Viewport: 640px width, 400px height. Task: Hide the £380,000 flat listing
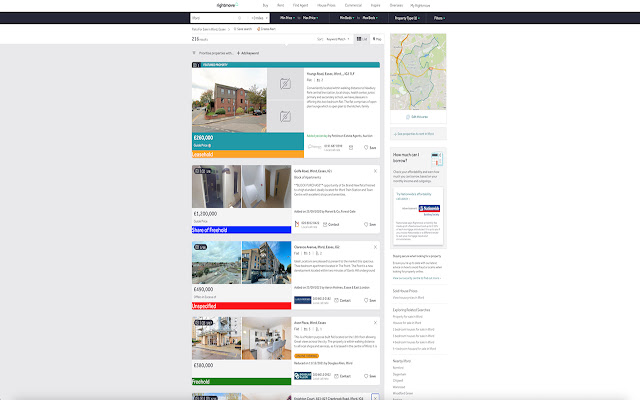375,323
